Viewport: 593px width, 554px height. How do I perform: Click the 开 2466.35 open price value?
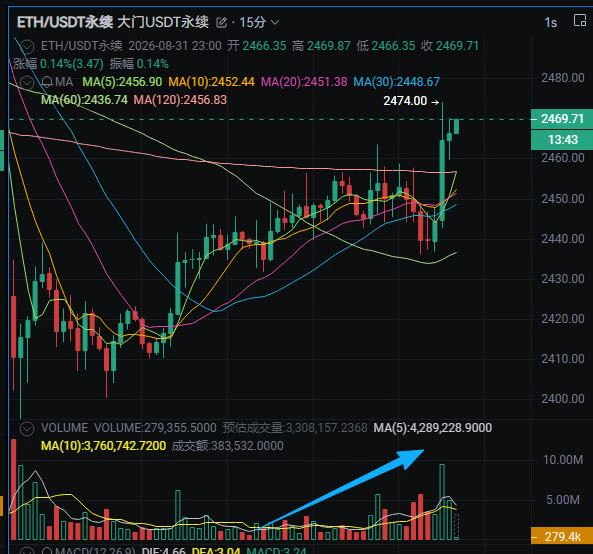coord(257,46)
